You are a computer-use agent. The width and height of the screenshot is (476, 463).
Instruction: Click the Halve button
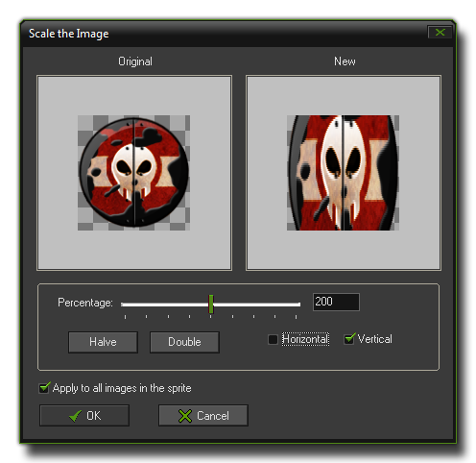pos(103,342)
